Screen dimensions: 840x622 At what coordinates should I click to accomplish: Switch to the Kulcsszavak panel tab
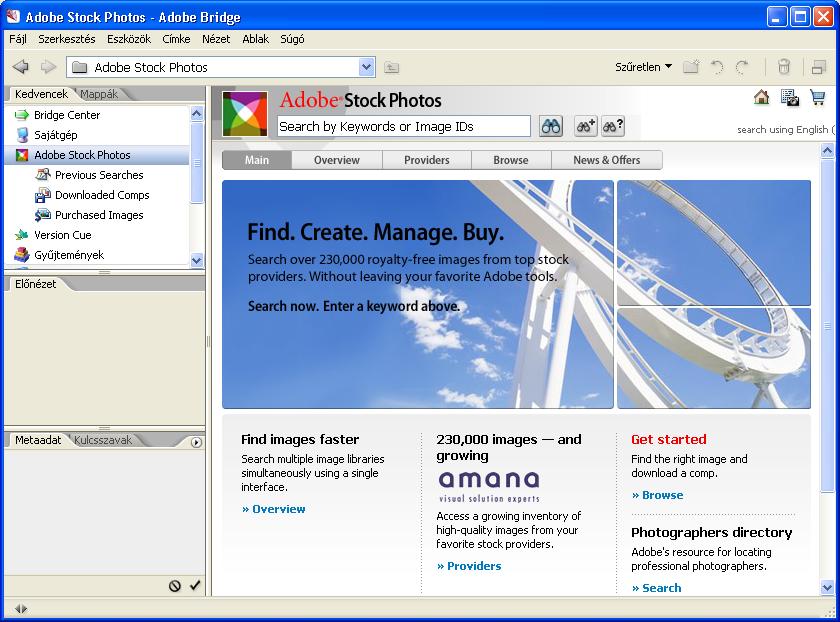click(103, 440)
